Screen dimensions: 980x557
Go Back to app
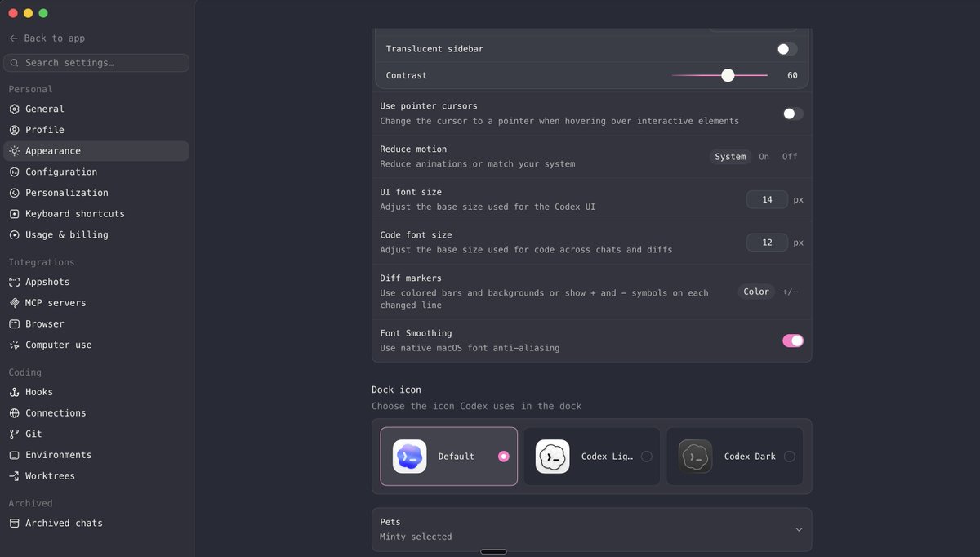point(47,38)
